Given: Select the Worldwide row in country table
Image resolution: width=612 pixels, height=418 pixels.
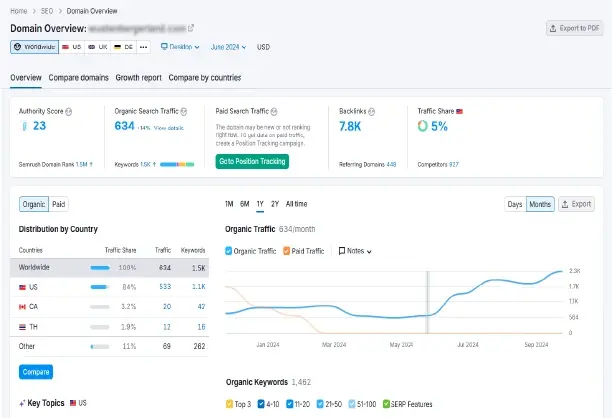Looking at the screenshot, I should click(x=110, y=268).
